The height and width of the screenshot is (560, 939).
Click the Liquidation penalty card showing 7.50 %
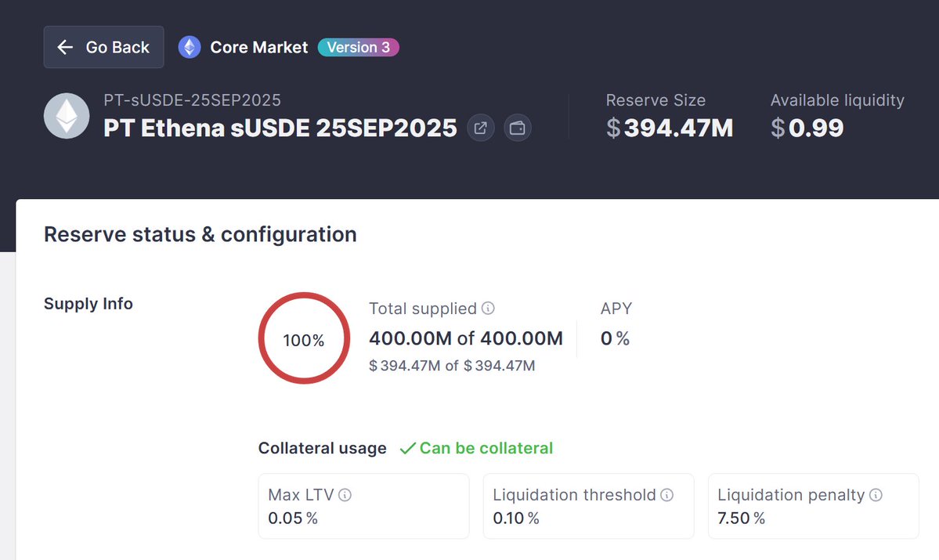point(813,506)
